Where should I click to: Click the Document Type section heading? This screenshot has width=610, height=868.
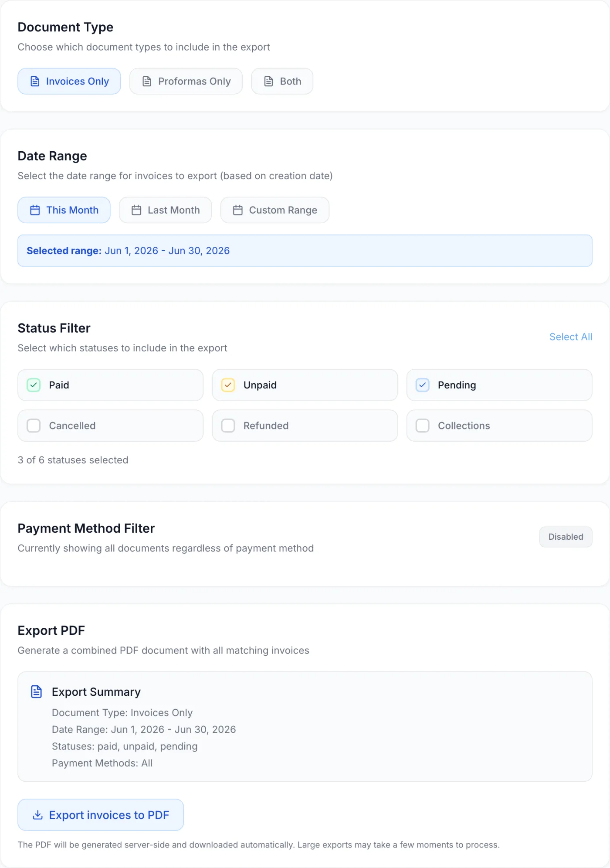65,27
